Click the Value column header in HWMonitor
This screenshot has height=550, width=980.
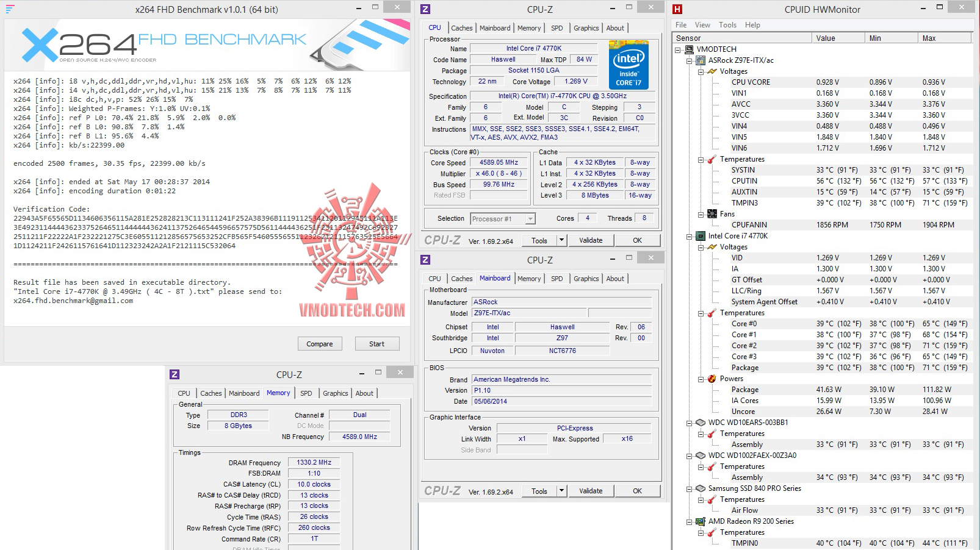(838, 38)
